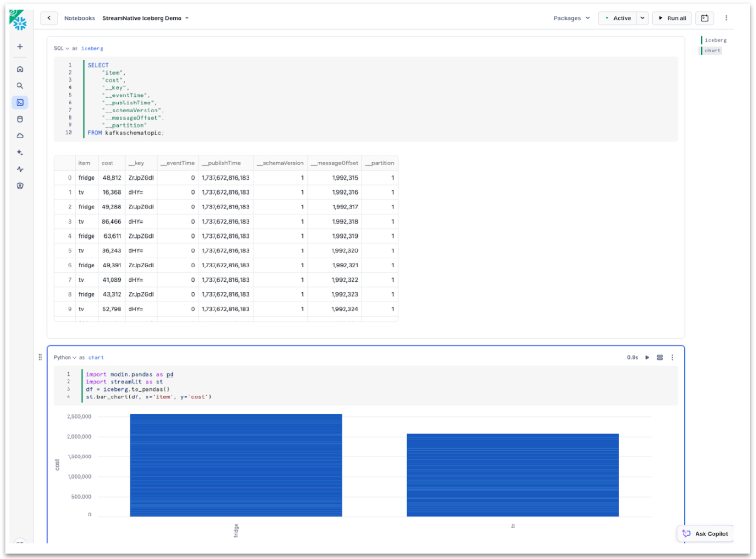Open the SQL cell language dropdown
This screenshot has width=756, height=559.
click(x=61, y=48)
